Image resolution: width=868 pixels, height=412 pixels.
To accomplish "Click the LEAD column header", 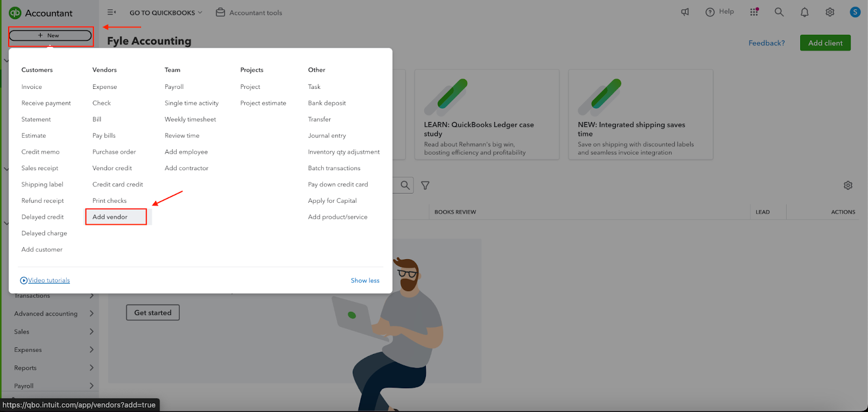I will 763,212.
